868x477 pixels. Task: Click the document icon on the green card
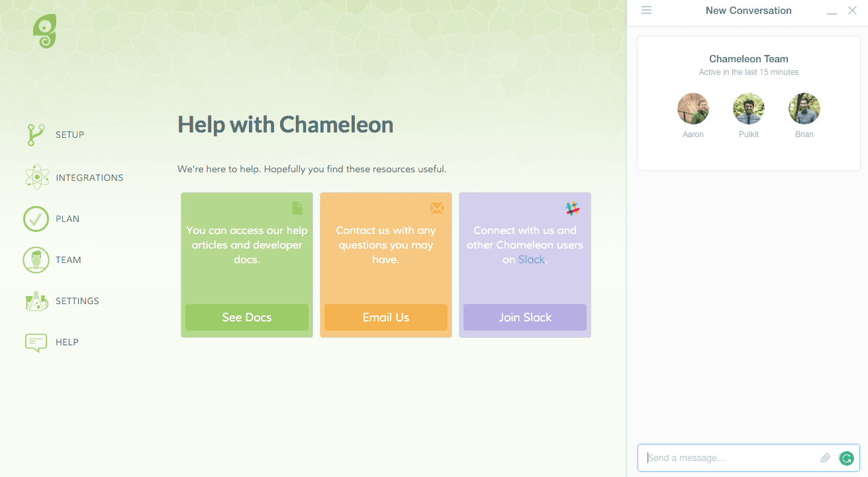click(297, 207)
